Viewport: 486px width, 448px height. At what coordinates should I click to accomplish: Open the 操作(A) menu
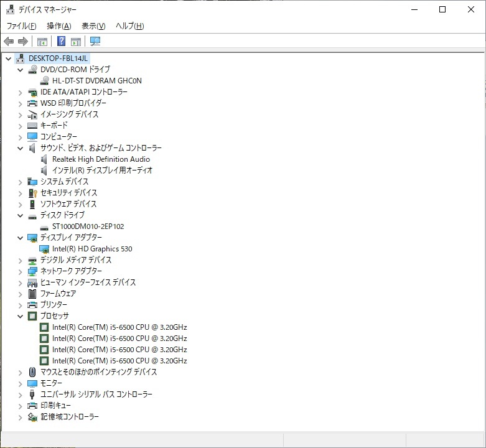pyautogui.click(x=58, y=26)
